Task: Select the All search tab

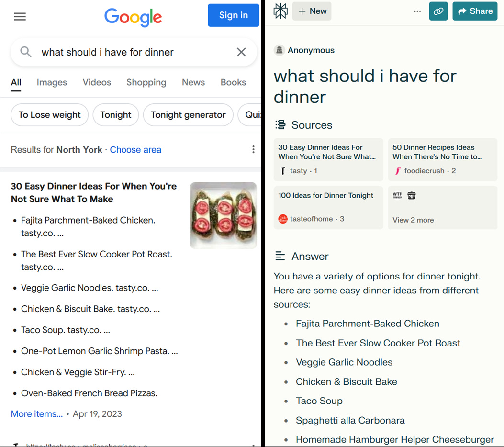Action: 16,83
